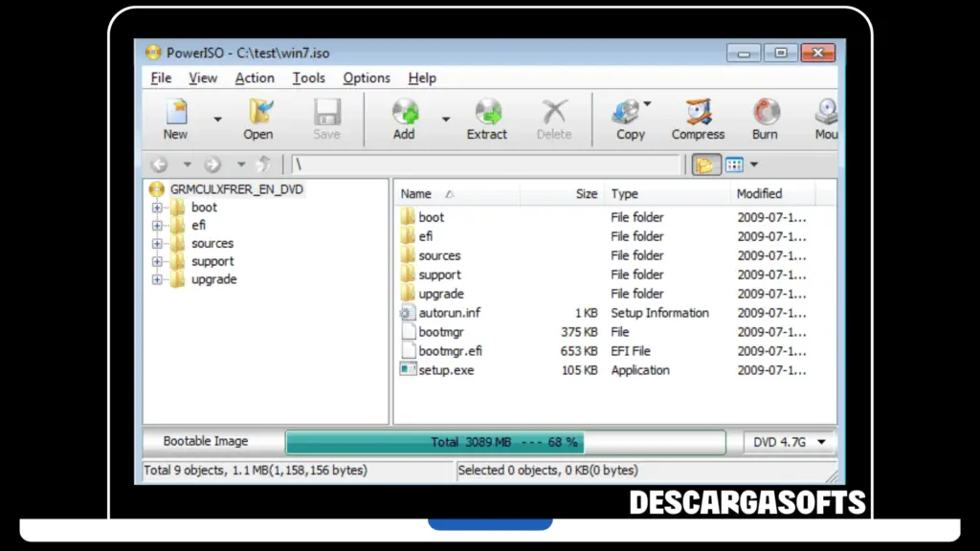Click the path address input field
Viewport: 980px width, 551px height.
point(488,165)
